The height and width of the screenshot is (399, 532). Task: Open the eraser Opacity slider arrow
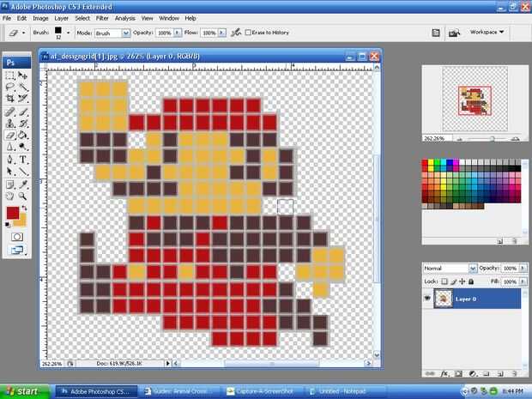click(178, 33)
